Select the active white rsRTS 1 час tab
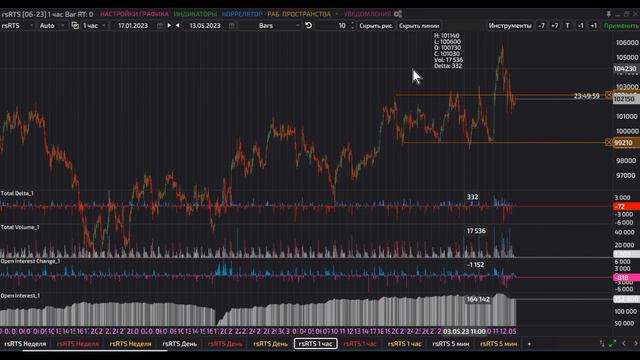Image resolution: width=640 pixels, height=360 pixels. [316, 344]
